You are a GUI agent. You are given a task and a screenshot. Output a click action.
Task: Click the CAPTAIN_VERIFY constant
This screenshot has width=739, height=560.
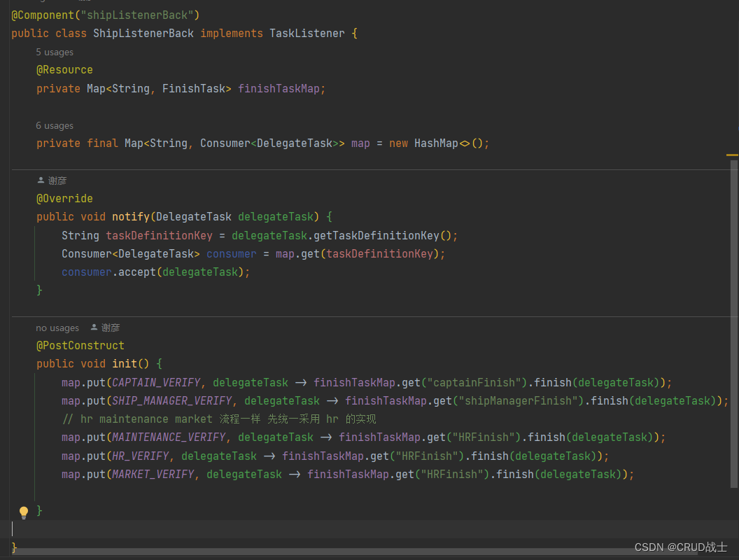[156, 382]
